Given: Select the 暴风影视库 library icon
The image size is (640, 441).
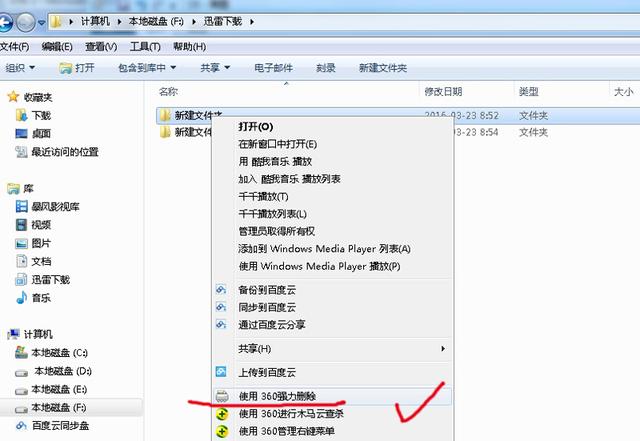Looking at the screenshot, I should click(x=22, y=207).
